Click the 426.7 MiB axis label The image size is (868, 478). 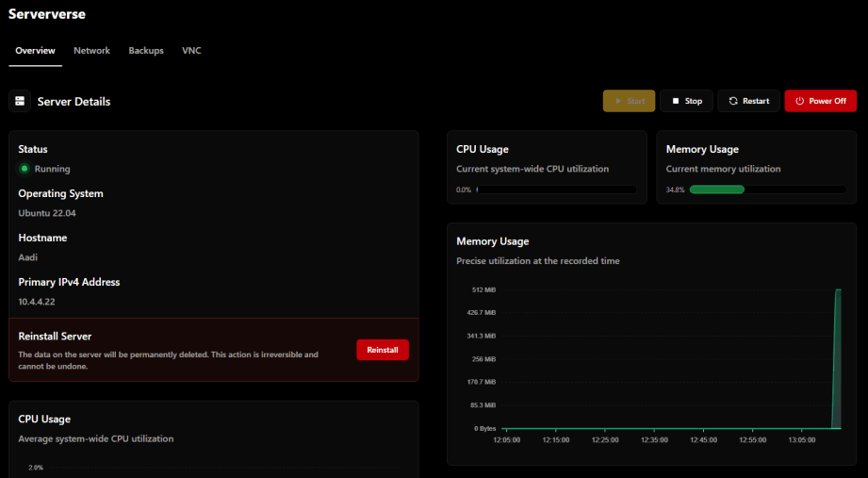[x=482, y=312]
